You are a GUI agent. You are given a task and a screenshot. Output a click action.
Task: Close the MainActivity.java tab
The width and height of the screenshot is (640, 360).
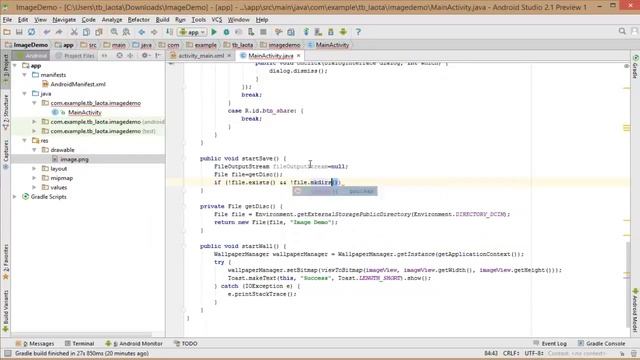point(299,56)
